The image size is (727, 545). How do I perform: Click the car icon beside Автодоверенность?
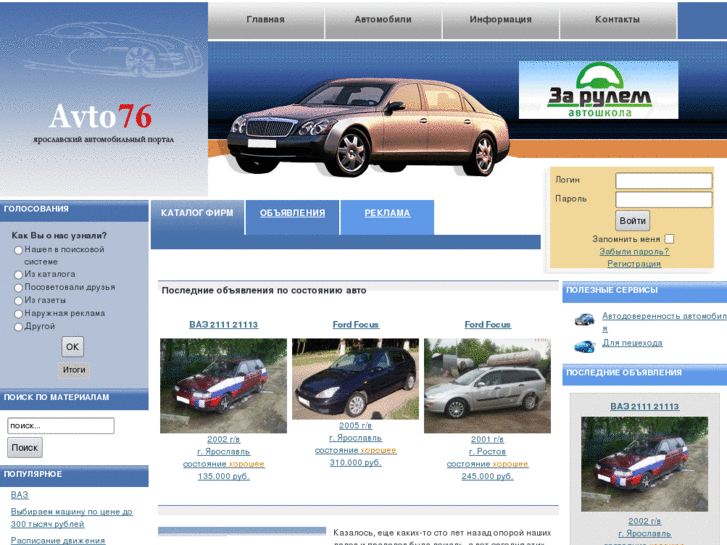point(584,319)
